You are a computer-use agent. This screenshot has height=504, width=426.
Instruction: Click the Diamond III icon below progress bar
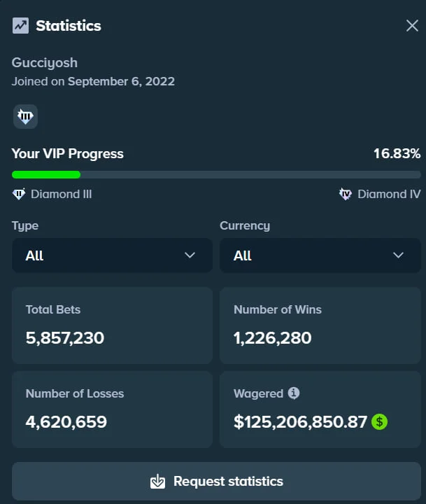[19, 194]
